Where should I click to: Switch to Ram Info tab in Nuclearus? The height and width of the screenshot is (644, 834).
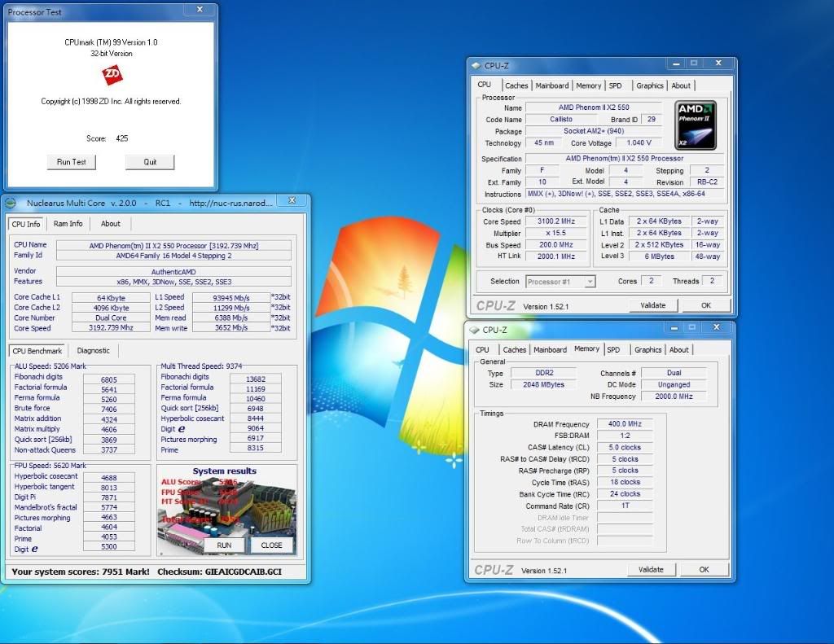(x=68, y=224)
